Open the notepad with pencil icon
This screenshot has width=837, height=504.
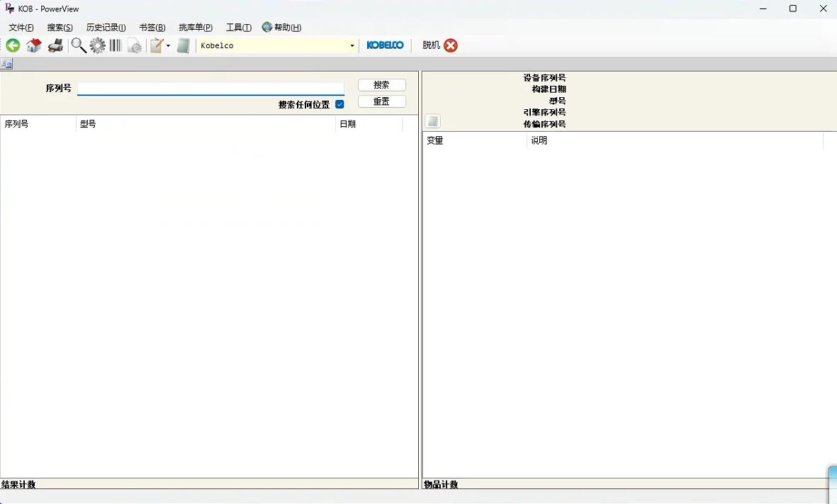[x=157, y=45]
